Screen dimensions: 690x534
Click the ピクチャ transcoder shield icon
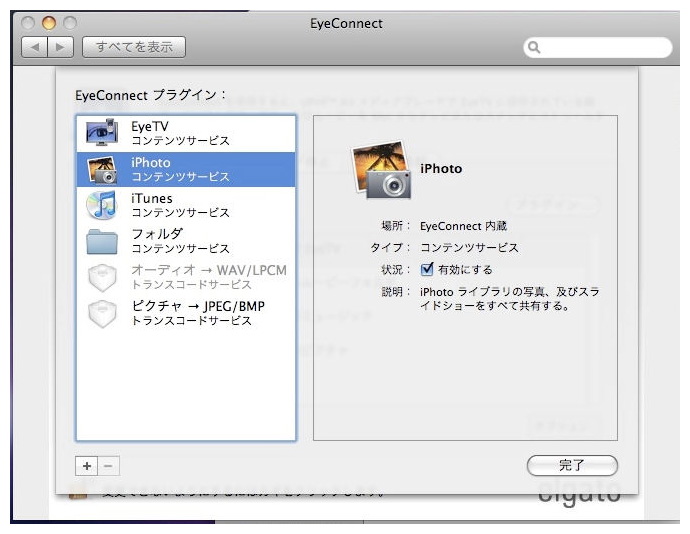[x=103, y=312]
